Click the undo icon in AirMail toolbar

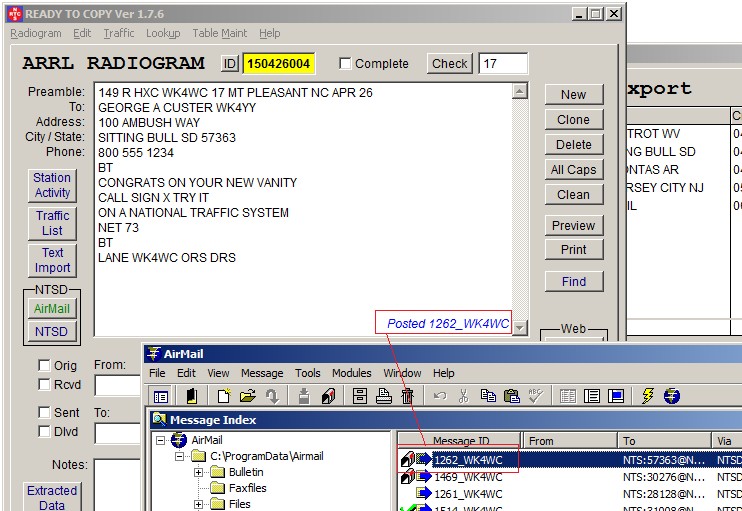point(440,396)
